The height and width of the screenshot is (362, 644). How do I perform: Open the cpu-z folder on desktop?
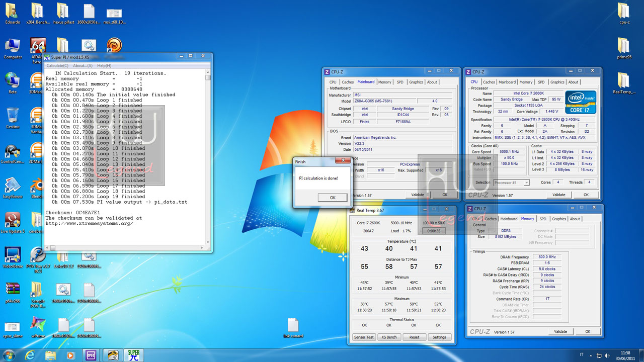(x=624, y=14)
